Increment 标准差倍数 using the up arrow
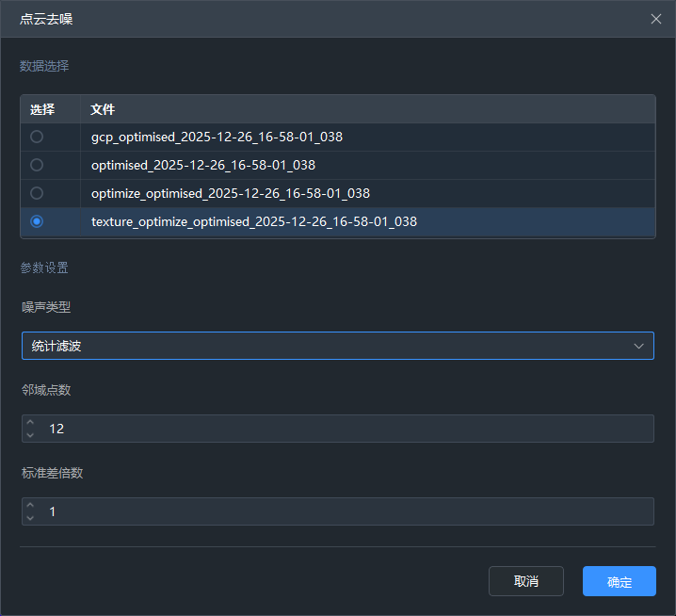 point(30,506)
